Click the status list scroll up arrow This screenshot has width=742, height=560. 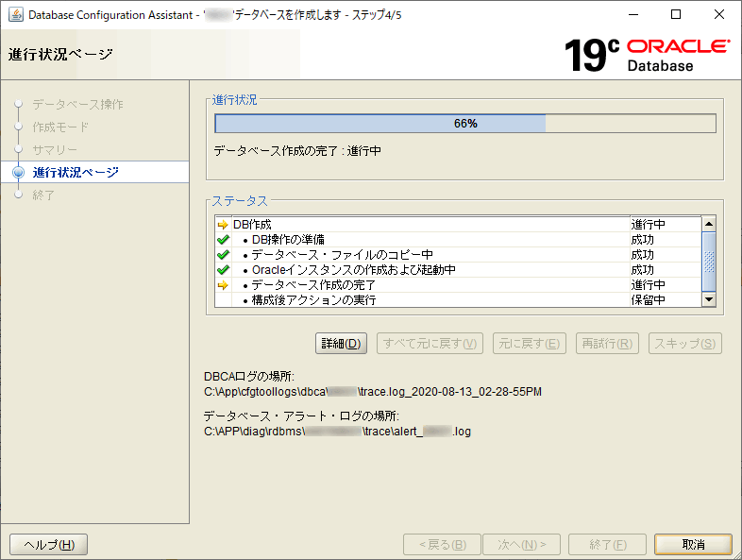(709, 224)
